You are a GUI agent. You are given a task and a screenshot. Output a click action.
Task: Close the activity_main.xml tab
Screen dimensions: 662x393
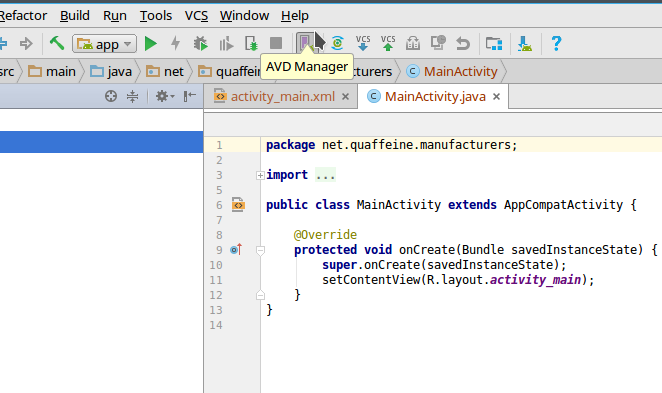click(x=345, y=97)
